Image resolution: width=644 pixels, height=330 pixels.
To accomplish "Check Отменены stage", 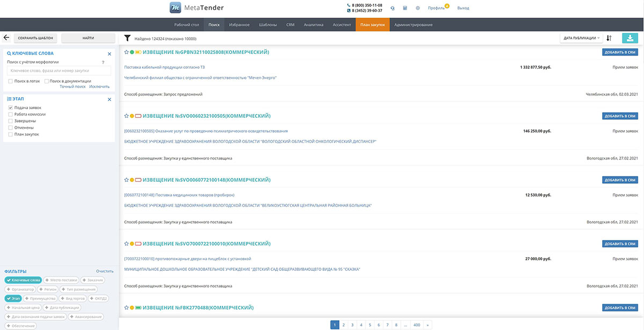I will click(10, 128).
